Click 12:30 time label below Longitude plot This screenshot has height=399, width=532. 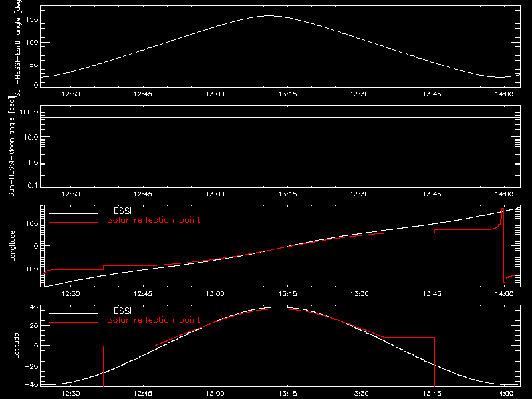tap(70, 293)
